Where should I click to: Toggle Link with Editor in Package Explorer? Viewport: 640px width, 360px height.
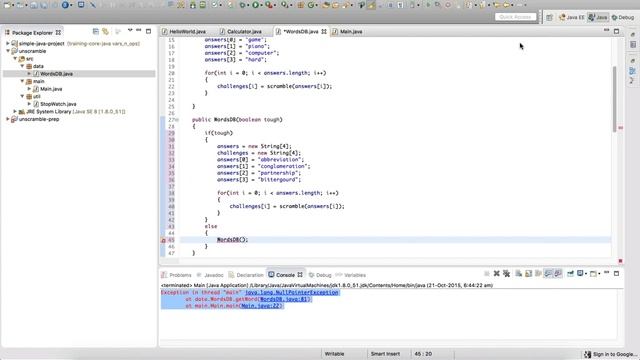105,31
